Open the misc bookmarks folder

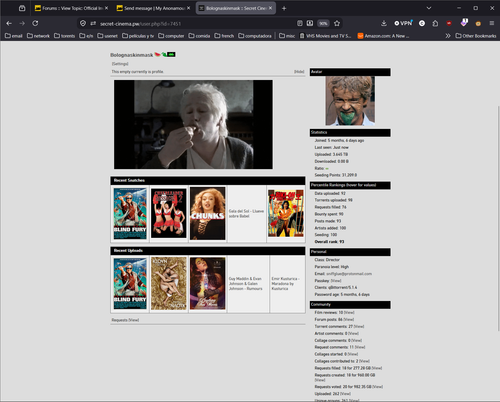287,36
